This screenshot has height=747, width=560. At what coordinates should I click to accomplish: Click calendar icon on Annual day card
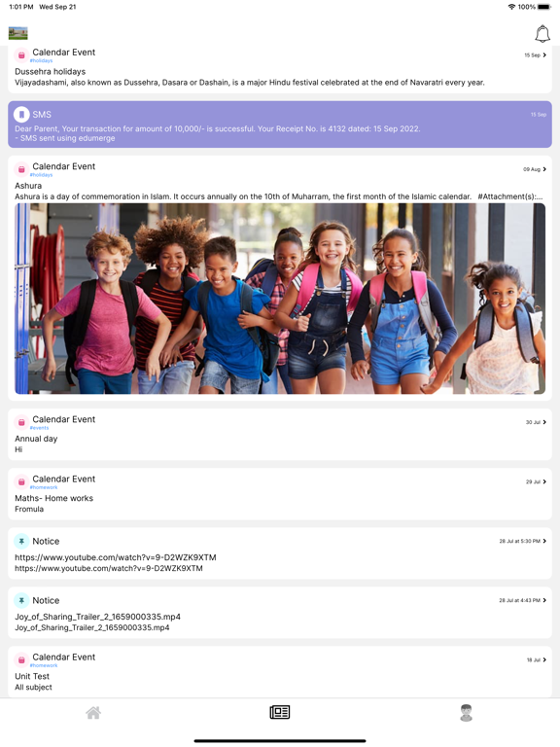point(21,422)
